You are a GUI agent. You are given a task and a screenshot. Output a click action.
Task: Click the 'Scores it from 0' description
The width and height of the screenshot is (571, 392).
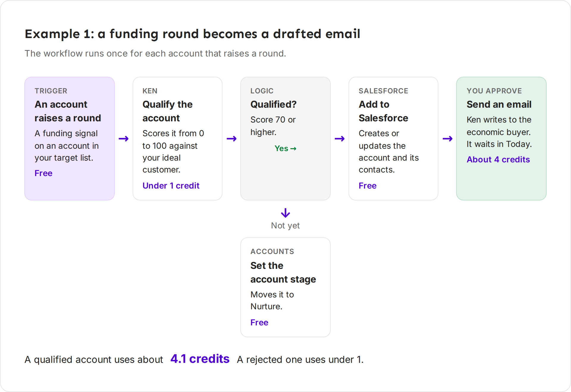pyautogui.click(x=173, y=151)
